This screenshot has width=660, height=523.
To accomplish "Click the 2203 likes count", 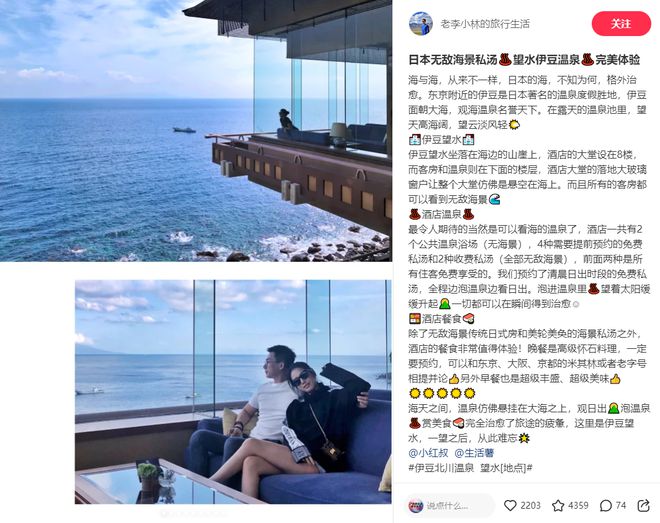I will tap(530, 505).
